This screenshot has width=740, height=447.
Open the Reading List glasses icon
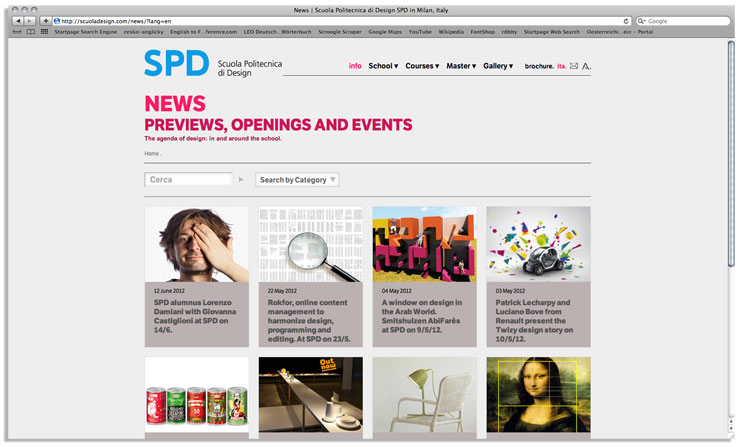click(x=17, y=32)
